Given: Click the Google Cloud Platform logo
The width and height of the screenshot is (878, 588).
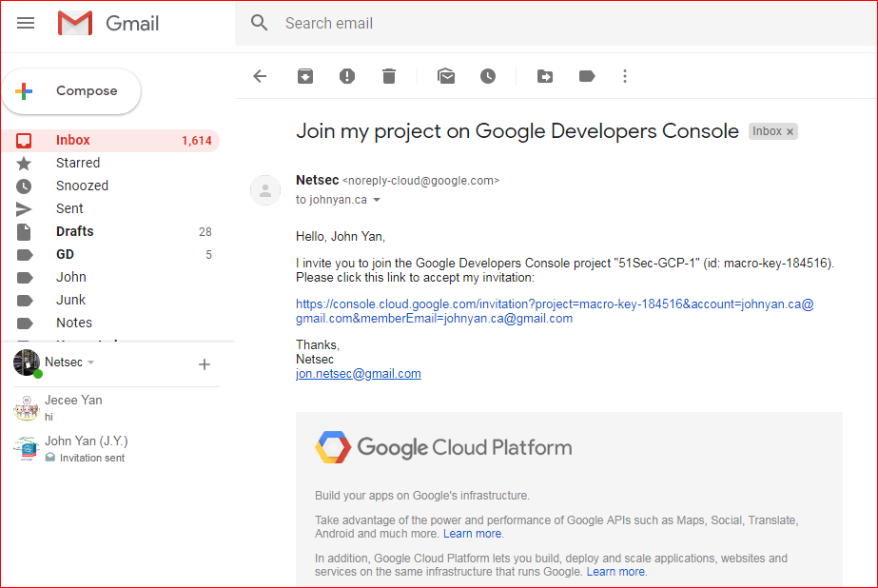Looking at the screenshot, I should [443, 447].
